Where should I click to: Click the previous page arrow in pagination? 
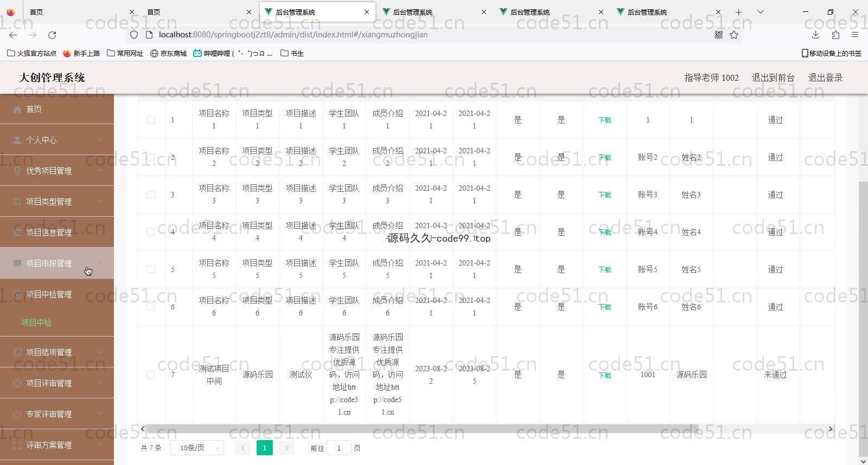click(243, 448)
